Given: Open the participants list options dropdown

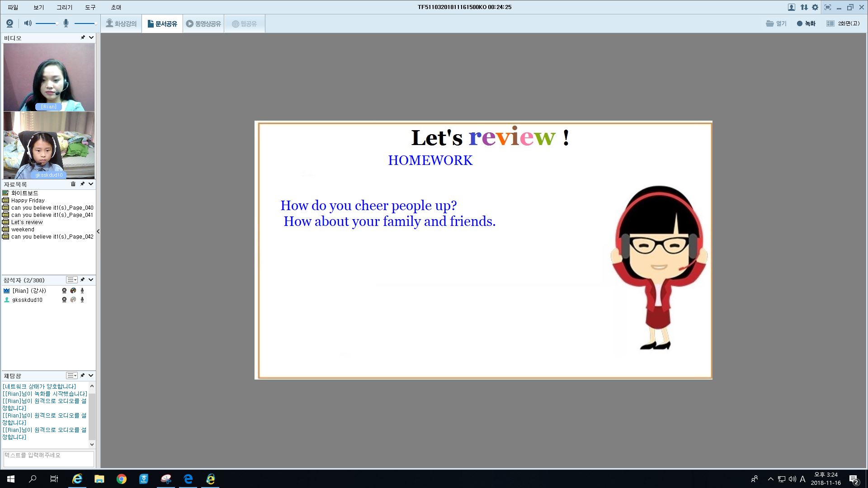Looking at the screenshot, I should [72, 280].
